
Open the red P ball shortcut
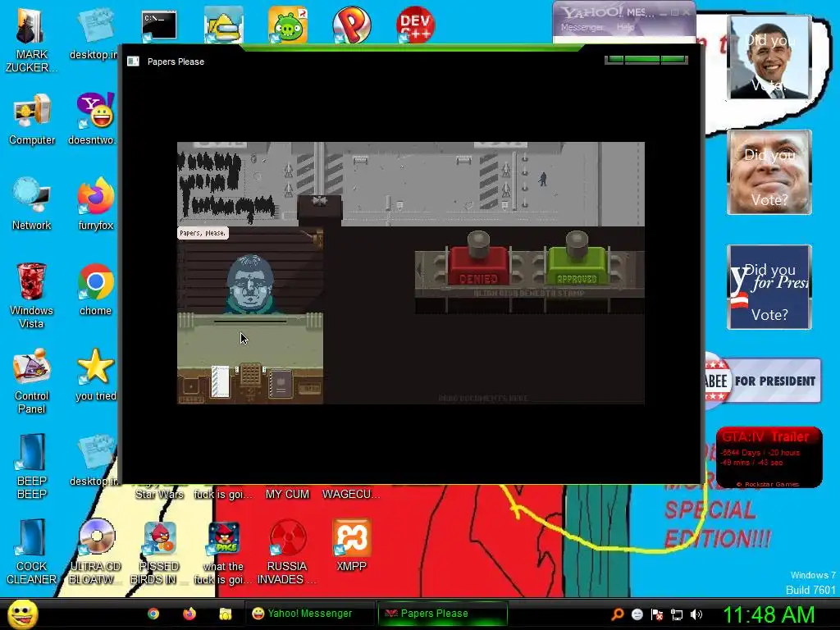click(x=351, y=25)
